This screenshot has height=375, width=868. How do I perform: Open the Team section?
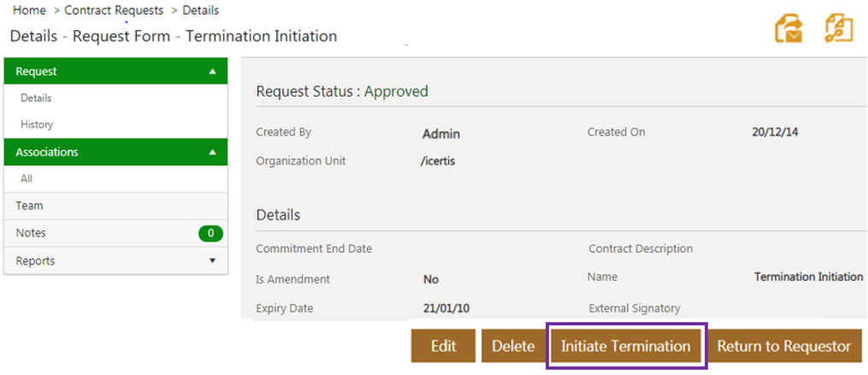(x=30, y=206)
